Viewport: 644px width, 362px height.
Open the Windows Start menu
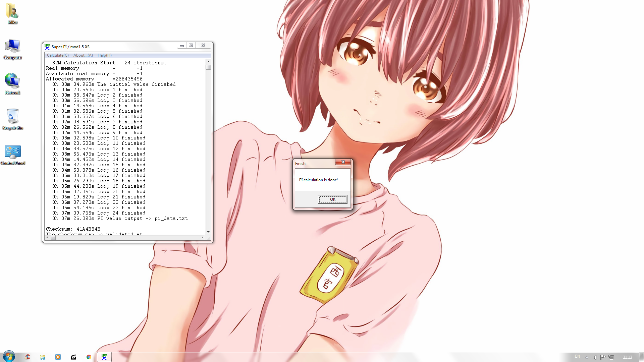[9, 357]
